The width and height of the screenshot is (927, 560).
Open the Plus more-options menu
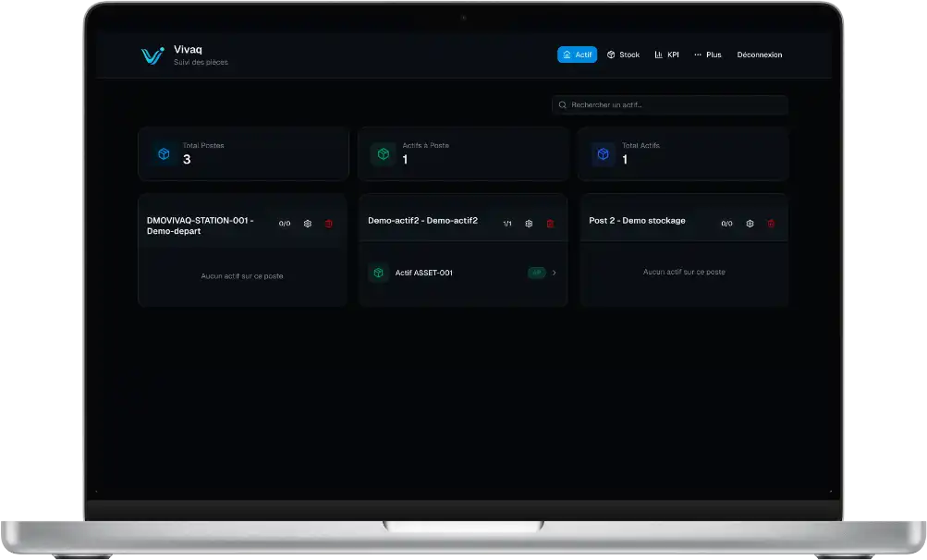click(x=707, y=55)
